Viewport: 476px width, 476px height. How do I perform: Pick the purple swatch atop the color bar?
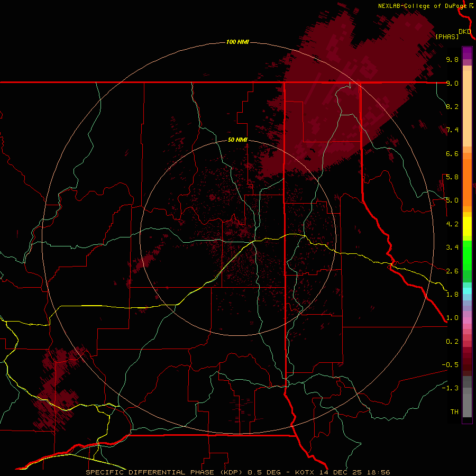click(x=467, y=53)
